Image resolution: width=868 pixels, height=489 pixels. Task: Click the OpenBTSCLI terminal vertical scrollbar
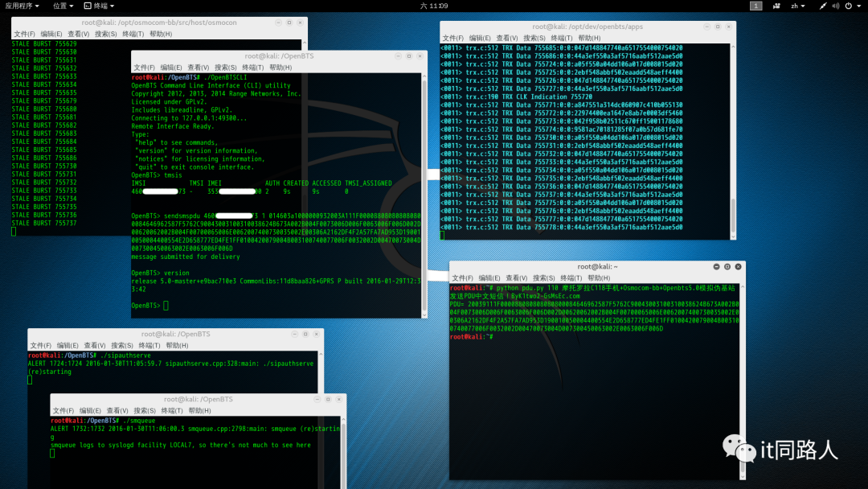(x=424, y=195)
